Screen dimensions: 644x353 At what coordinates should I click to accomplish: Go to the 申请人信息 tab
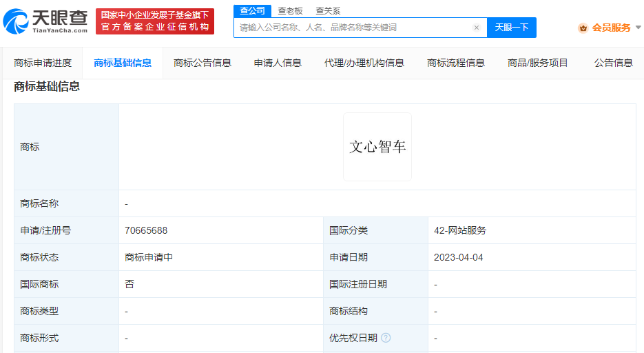[x=278, y=63]
